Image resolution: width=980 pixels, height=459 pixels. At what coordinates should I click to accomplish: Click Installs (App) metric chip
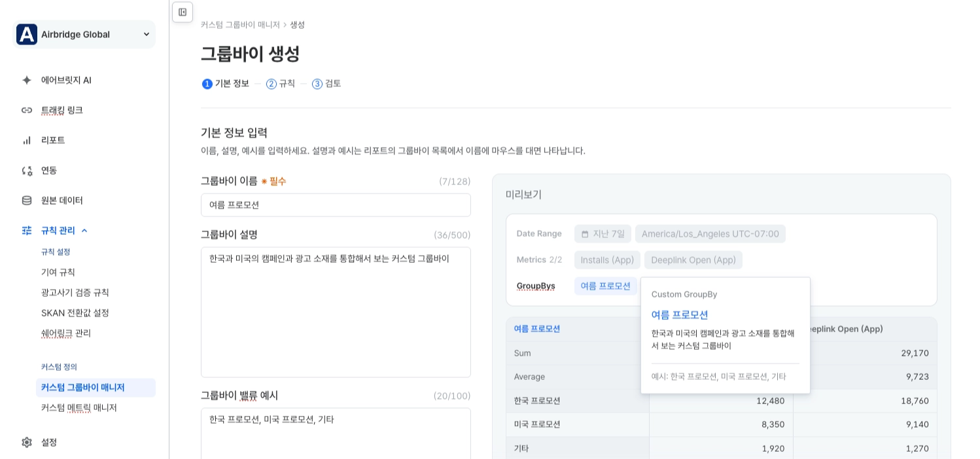pos(607,260)
